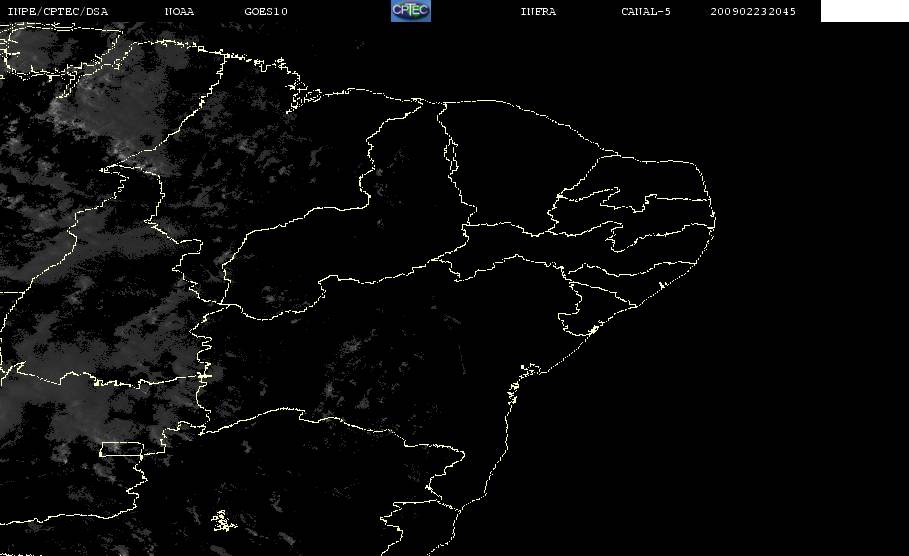
Task: Click the white speckled cluster near bottom edge
Action: 223,521
